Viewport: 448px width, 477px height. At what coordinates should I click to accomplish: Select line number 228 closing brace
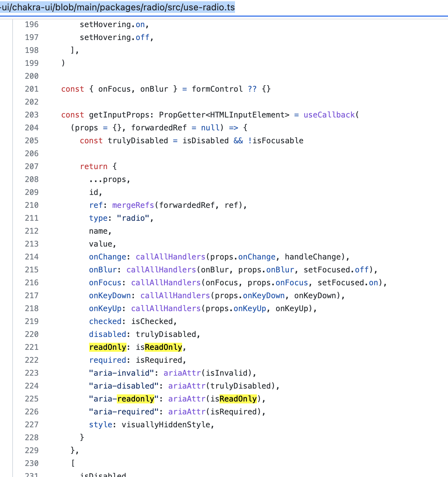32,437
